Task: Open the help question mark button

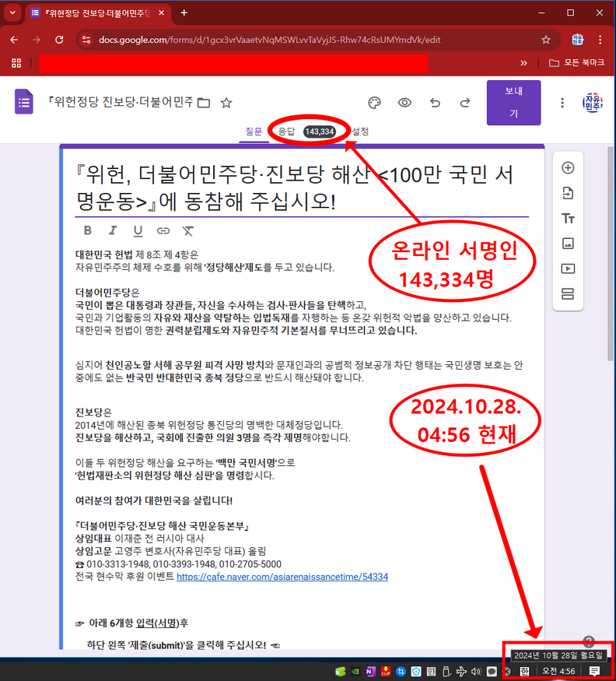Action: [x=589, y=641]
